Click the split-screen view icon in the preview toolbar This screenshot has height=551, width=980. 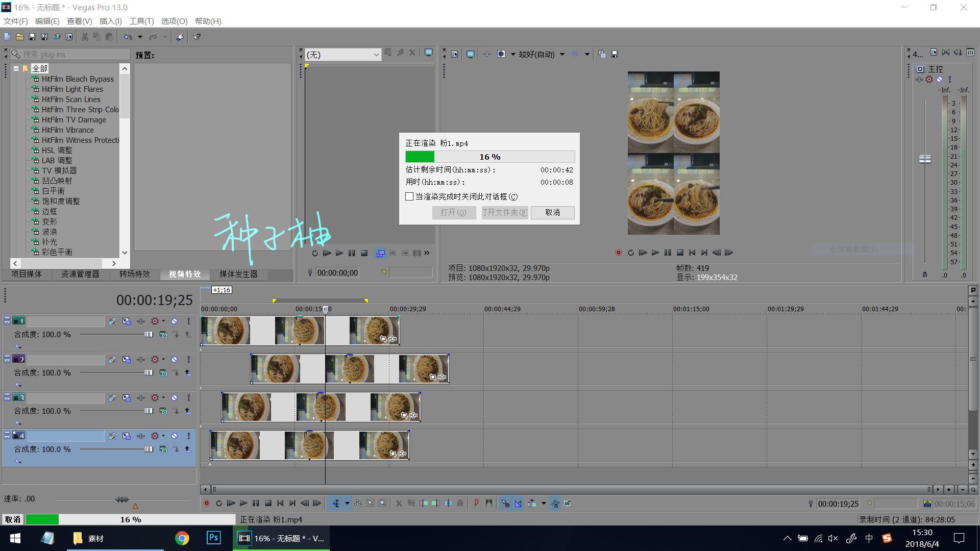point(501,54)
